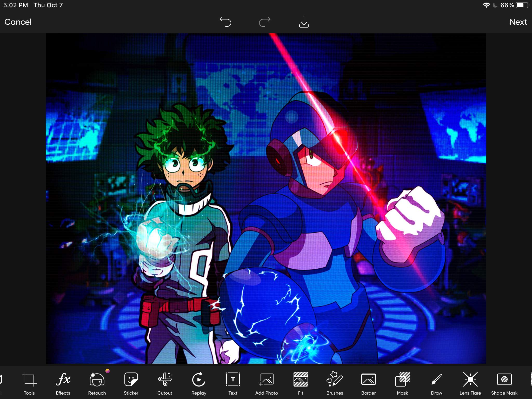Open the Sticker library
Image resolution: width=532 pixels, height=399 pixels.
[131, 383]
